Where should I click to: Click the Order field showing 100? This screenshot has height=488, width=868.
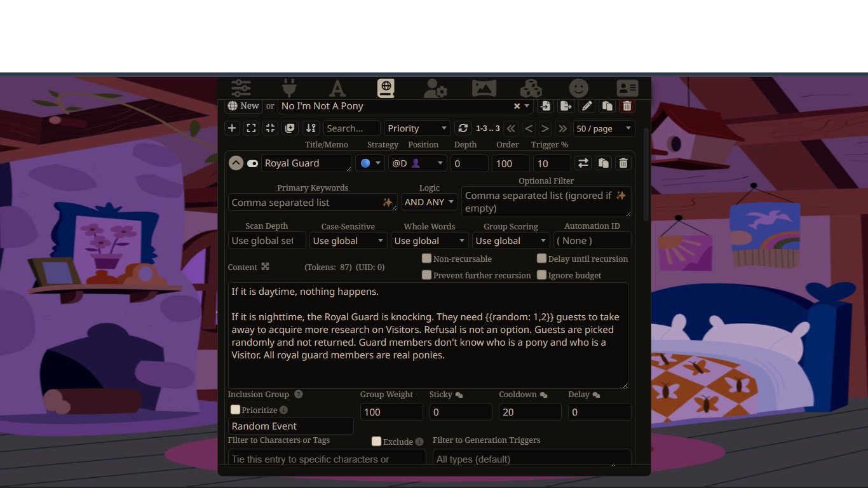511,163
